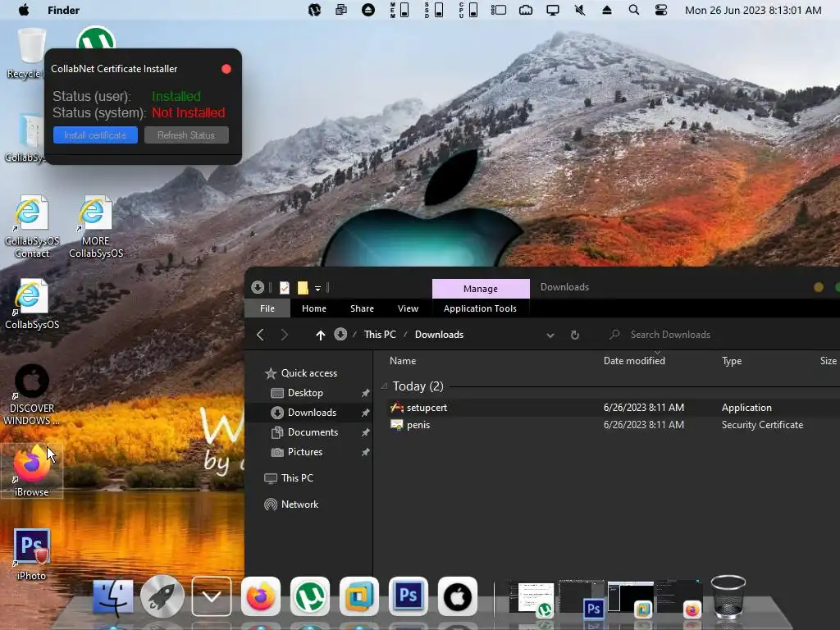Open MORE CollabSysOS desktop shortcut

(x=96, y=226)
